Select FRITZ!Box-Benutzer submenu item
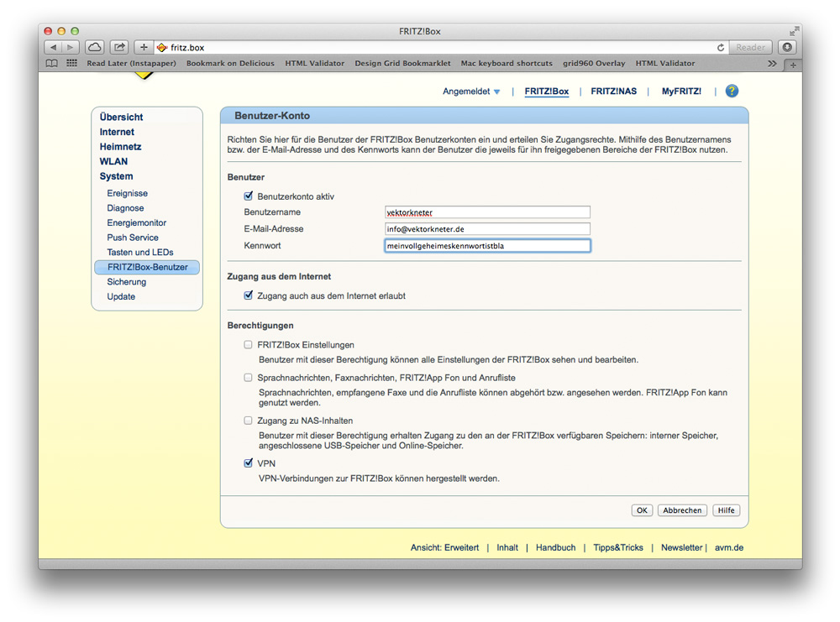The height and width of the screenshot is (622, 840). (147, 267)
